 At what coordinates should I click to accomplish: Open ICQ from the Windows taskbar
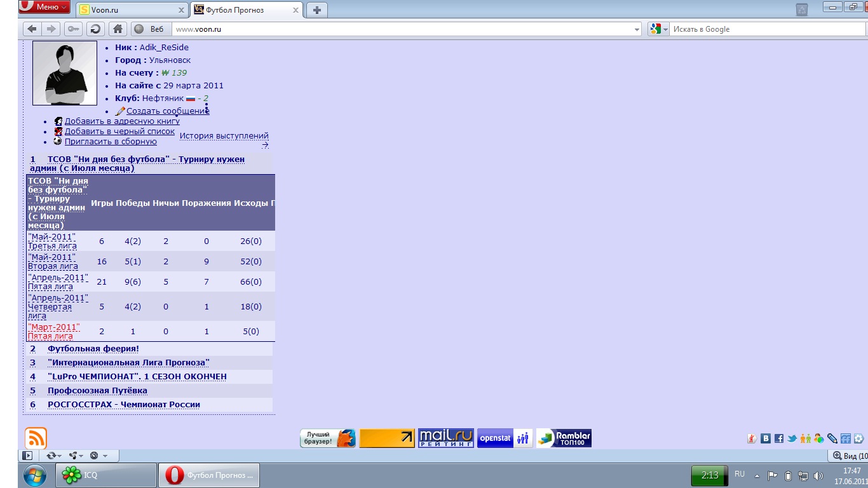[x=106, y=475]
